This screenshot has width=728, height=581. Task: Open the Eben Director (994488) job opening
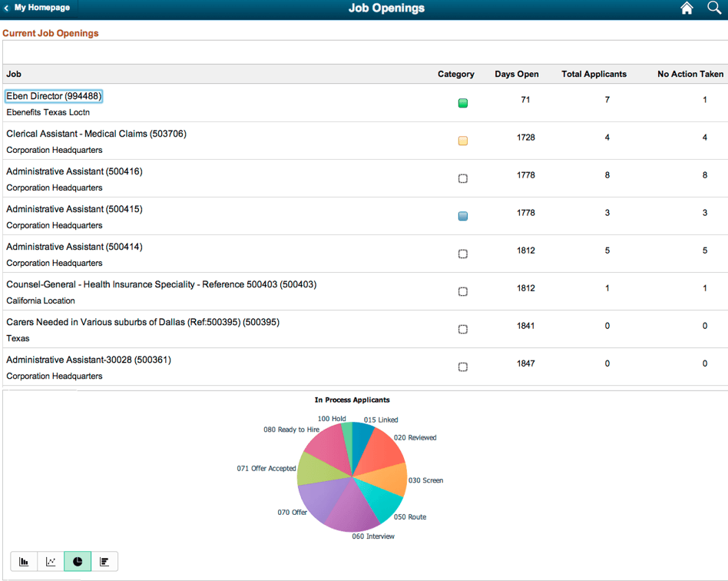(x=54, y=95)
